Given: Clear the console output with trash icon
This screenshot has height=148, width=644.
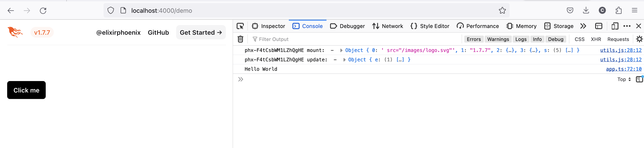Looking at the screenshot, I should click(240, 39).
